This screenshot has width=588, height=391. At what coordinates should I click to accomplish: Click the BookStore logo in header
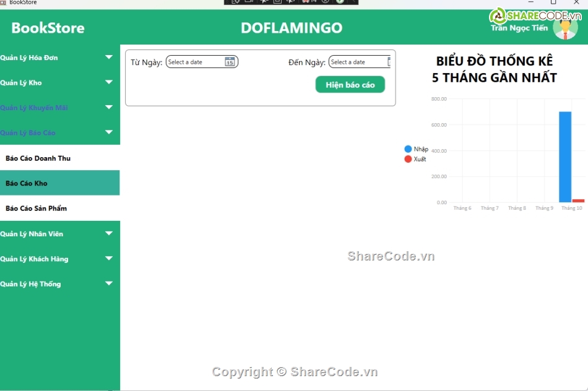coord(48,28)
